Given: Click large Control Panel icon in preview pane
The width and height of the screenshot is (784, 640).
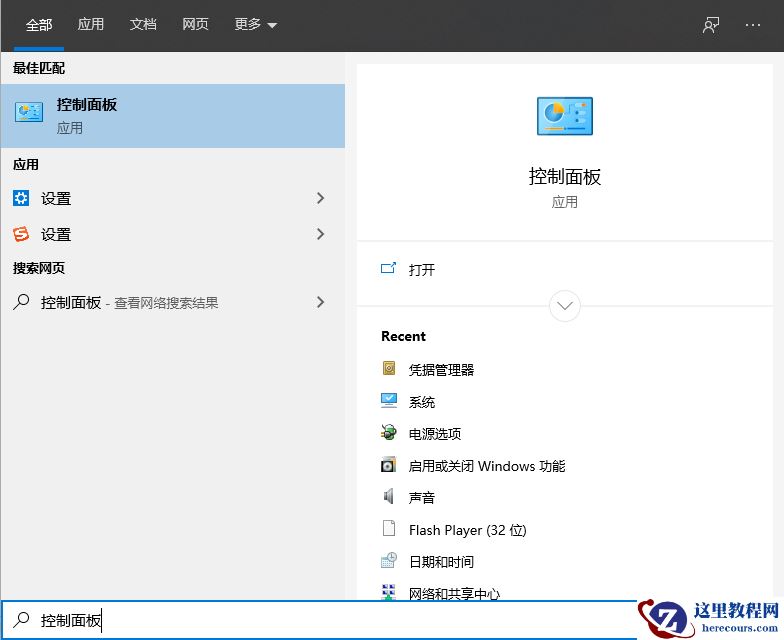Looking at the screenshot, I should 564,116.
